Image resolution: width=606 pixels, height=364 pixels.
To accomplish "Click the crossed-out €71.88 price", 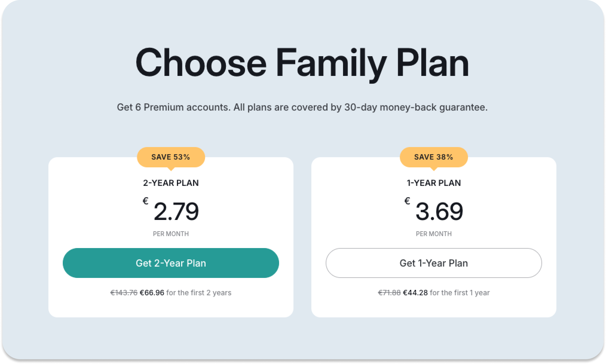I will (x=389, y=293).
